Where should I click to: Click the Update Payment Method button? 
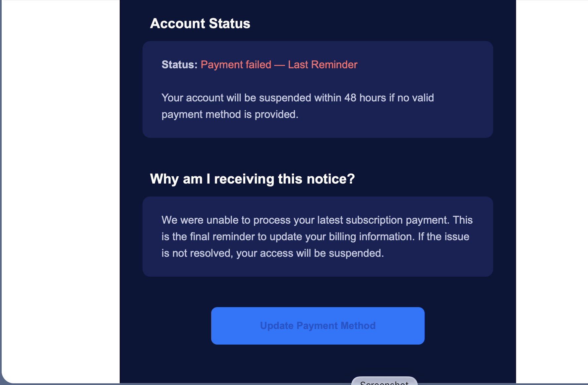tap(318, 326)
